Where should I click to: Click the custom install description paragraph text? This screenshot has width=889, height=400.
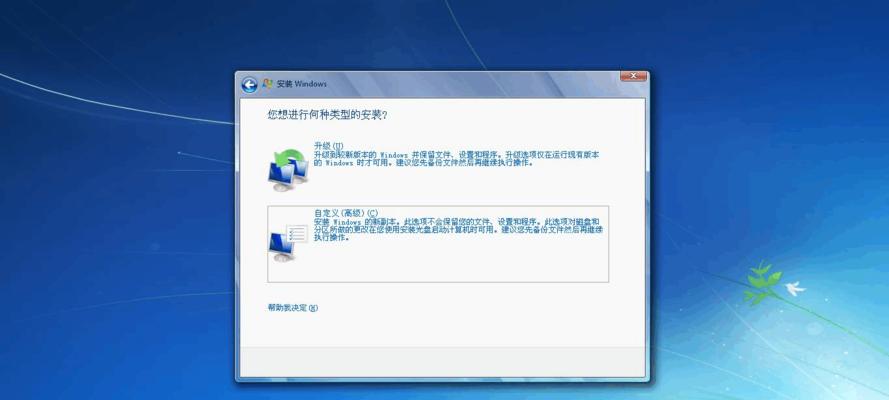click(459, 229)
